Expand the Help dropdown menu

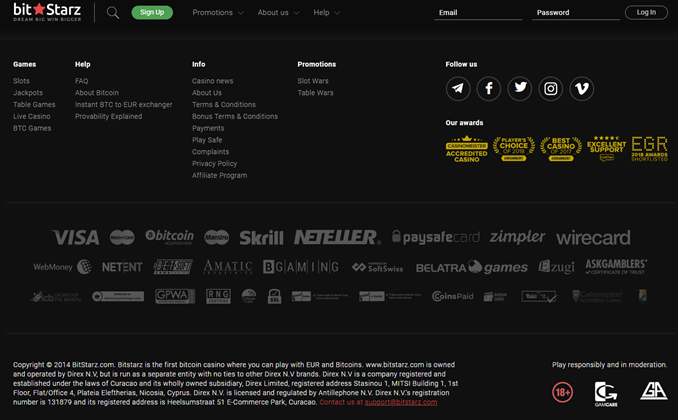click(326, 13)
